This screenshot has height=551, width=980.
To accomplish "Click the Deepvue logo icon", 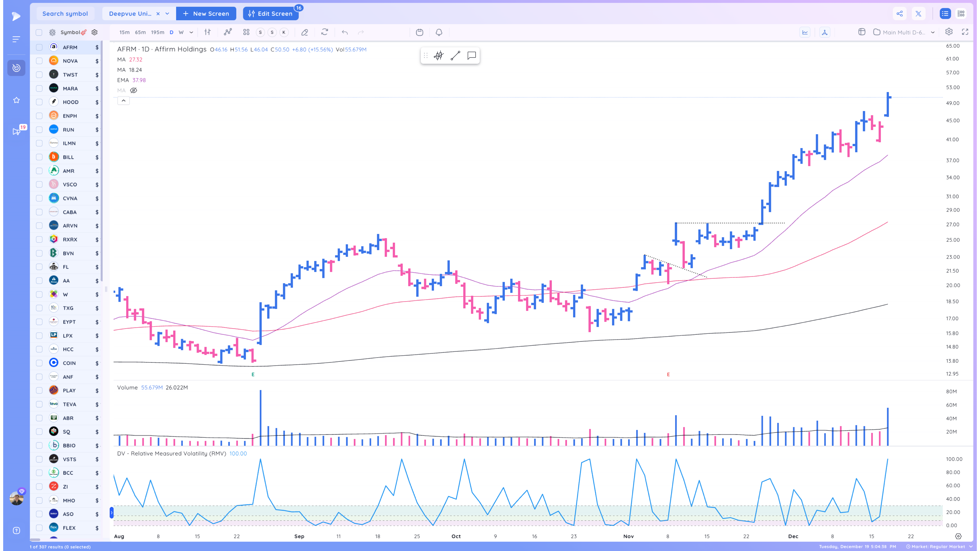I will click(x=16, y=16).
